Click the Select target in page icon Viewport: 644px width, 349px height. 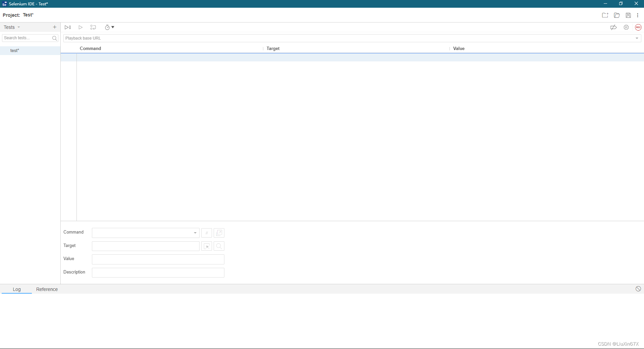pos(207,246)
